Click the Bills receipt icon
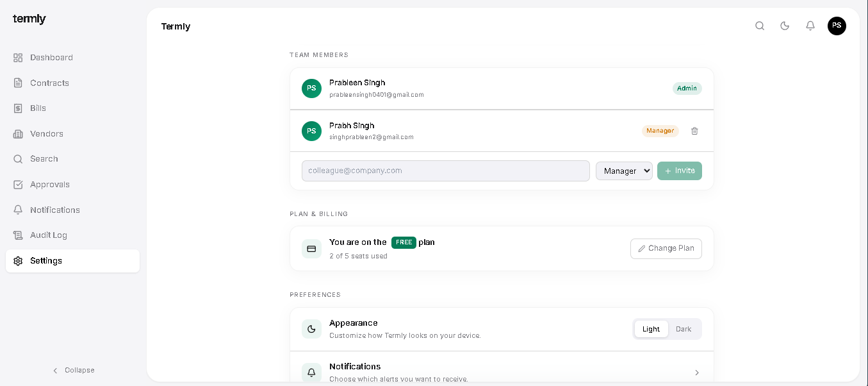 [x=18, y=108]
